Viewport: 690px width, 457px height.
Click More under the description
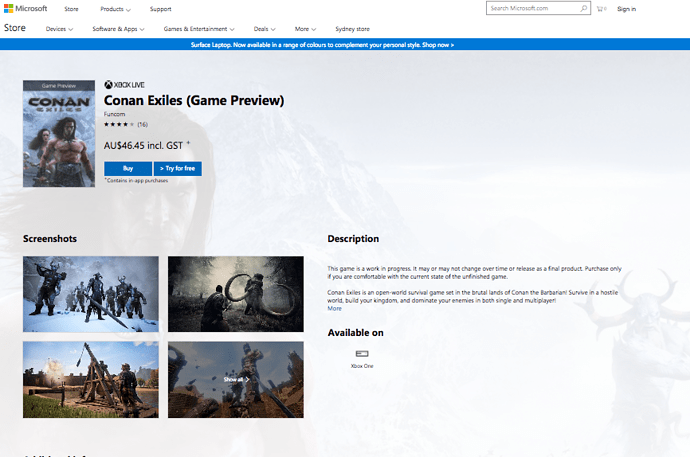[x=334, y=308]
